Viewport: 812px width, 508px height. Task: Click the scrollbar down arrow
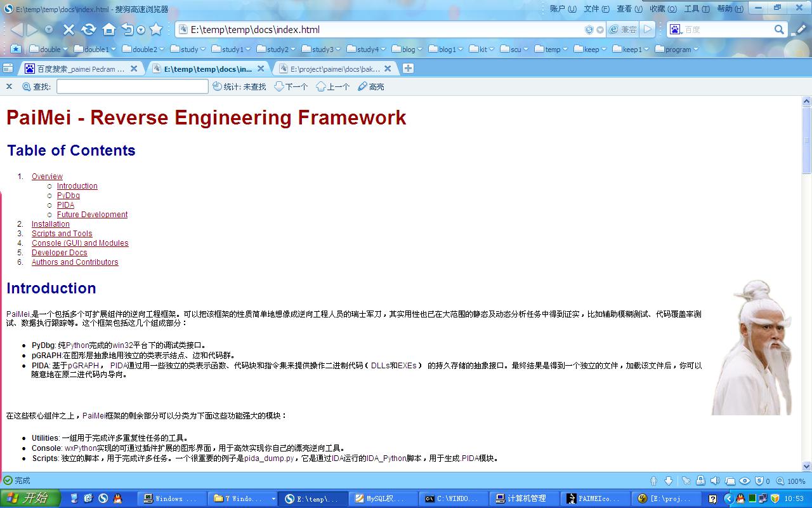[807, 465]
